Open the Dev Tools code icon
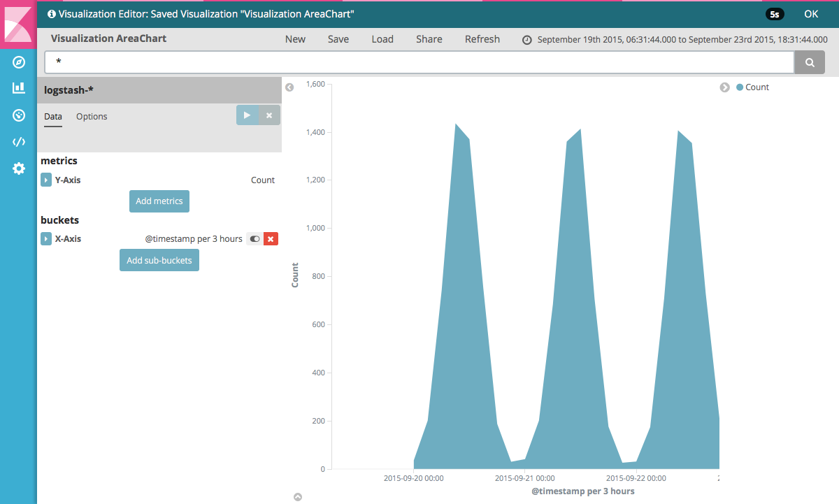The image size is (839, 504). pyautogui.click(x=19, y=142)
